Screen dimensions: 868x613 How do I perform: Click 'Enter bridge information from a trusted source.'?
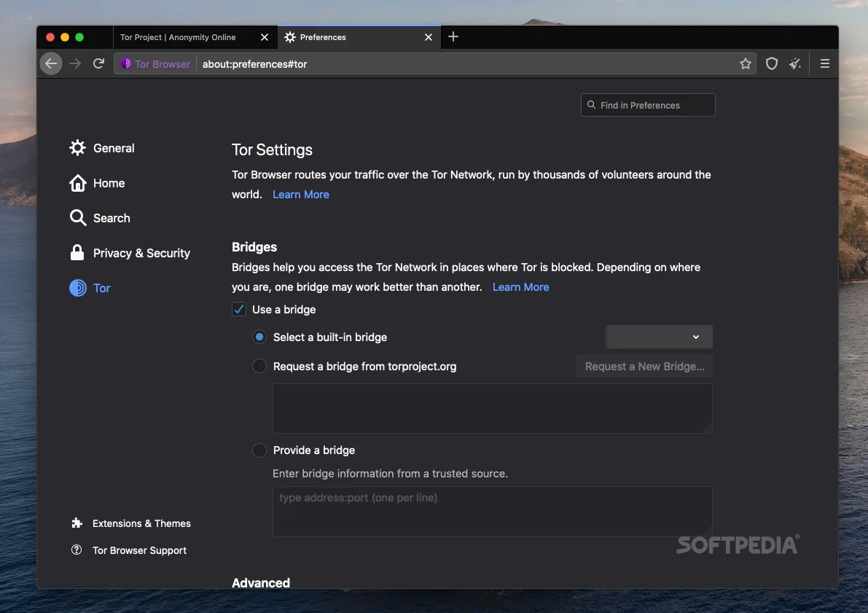[390, 474]
